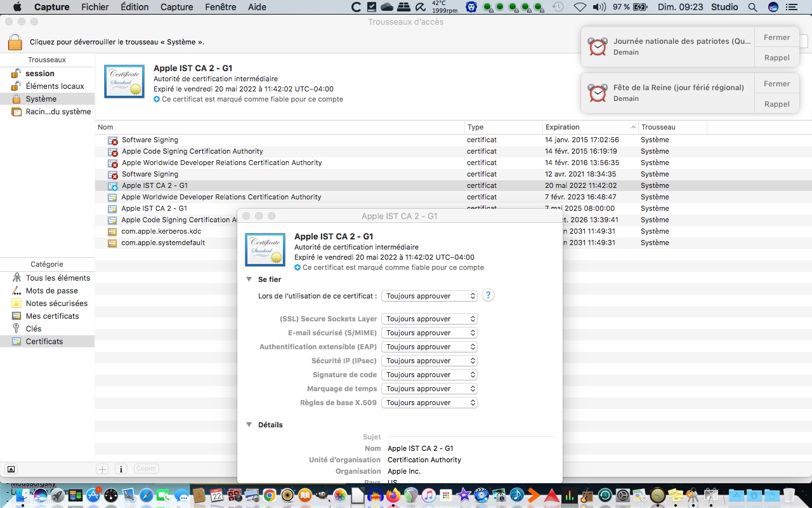
Task: Click the volume icon in the menu bar
Action: tap(599, 7)
